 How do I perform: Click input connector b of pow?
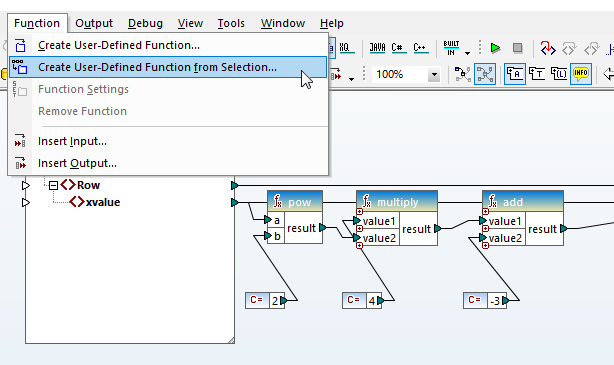coord(268,236)
